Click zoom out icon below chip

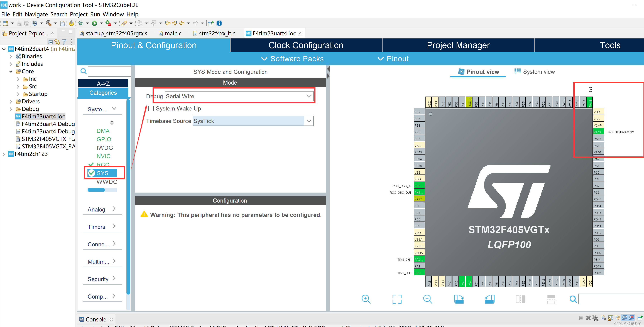427,299
